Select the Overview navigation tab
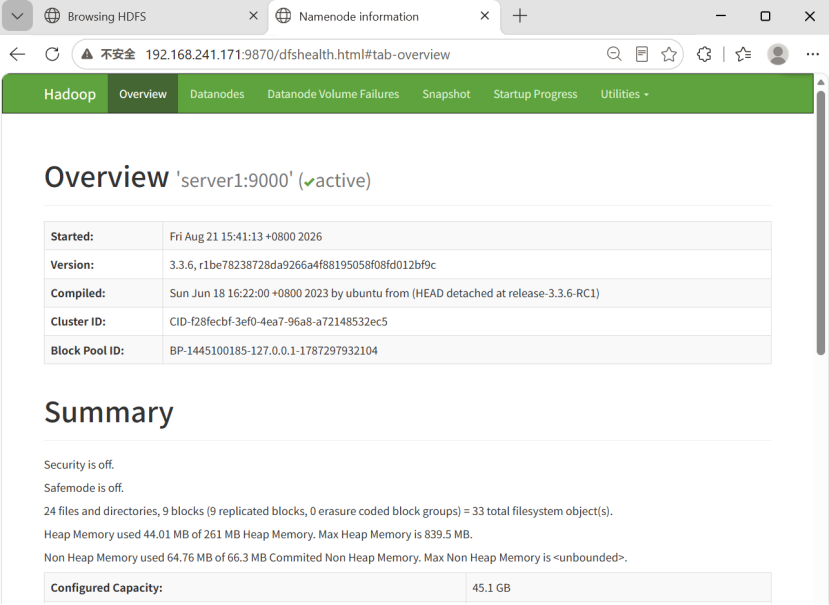The height and width of the screenshot is (605, 829). 143,94
